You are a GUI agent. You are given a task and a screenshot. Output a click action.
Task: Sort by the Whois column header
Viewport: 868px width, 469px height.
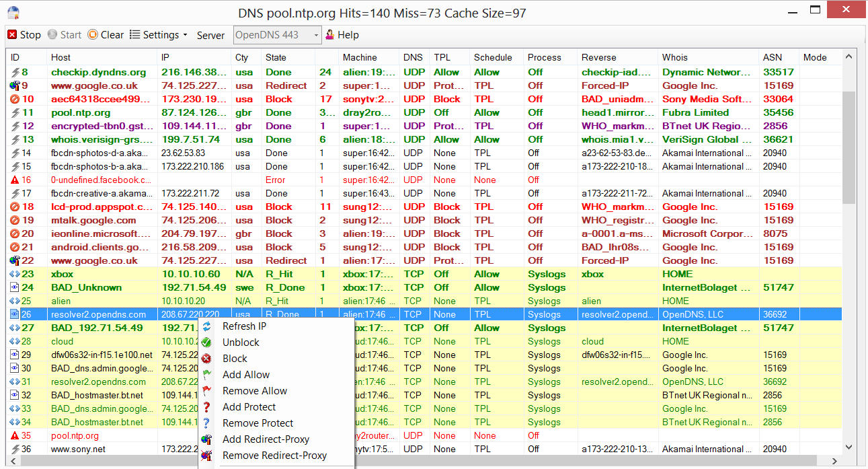[708, 57]
